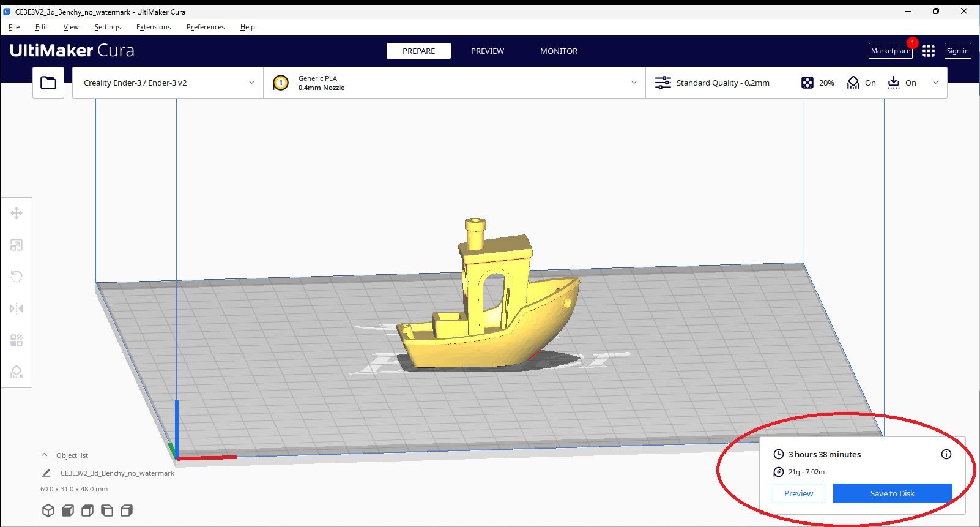Viewport: 980px width, 527px height.
Task: Click the 3 hours 38 minutes estimate
Action: [x=825, y=454]
